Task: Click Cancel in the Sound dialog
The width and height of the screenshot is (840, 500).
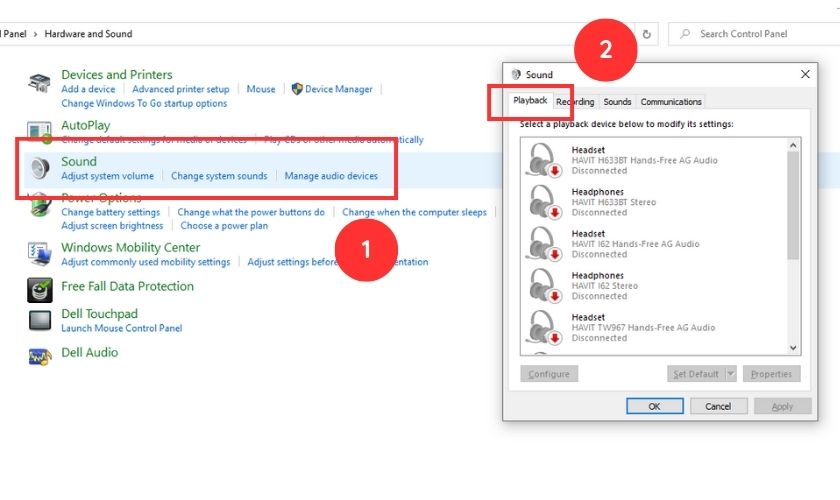Action: [718, 406]
